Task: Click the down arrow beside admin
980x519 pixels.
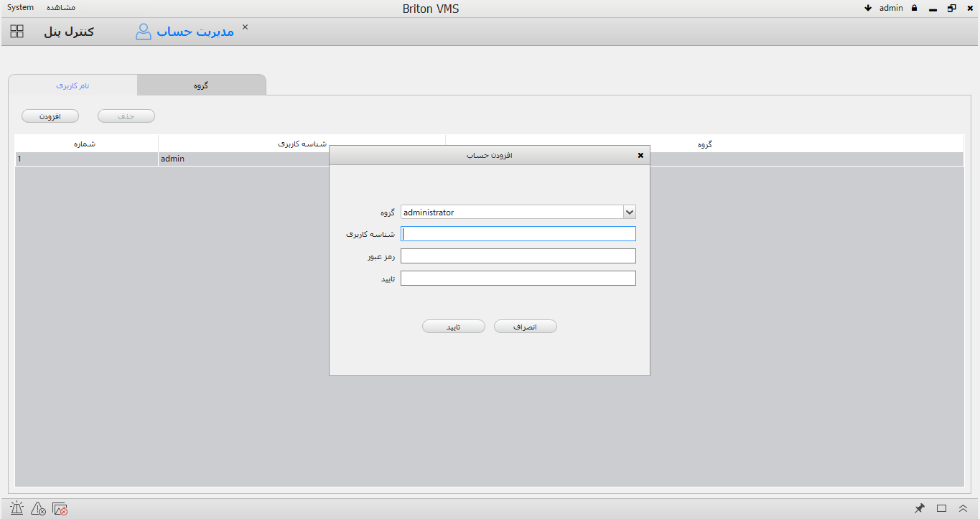Action: tap(868, 8)
